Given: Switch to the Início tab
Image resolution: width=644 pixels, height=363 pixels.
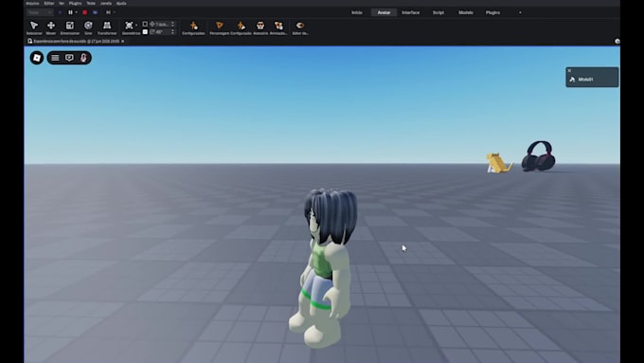Looking at the screenshot, I should pyautogui.click(x=357, y=12).
